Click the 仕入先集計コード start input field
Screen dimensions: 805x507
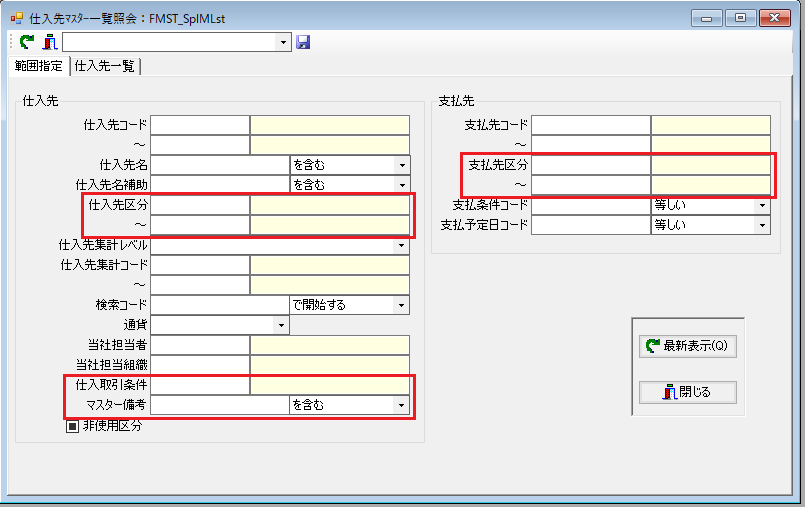click(200, 265)
